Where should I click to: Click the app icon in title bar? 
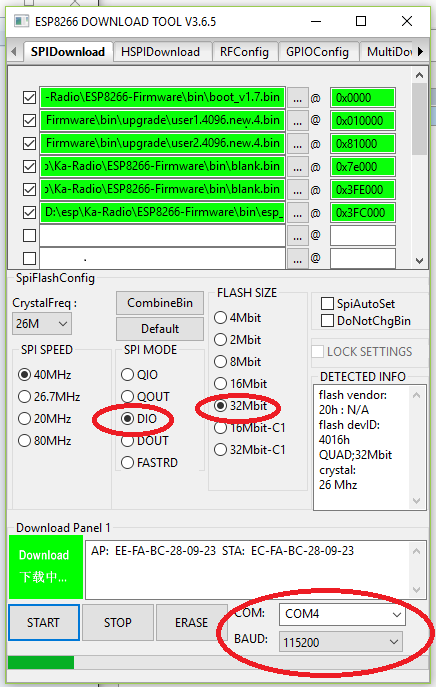coord(21,21)
